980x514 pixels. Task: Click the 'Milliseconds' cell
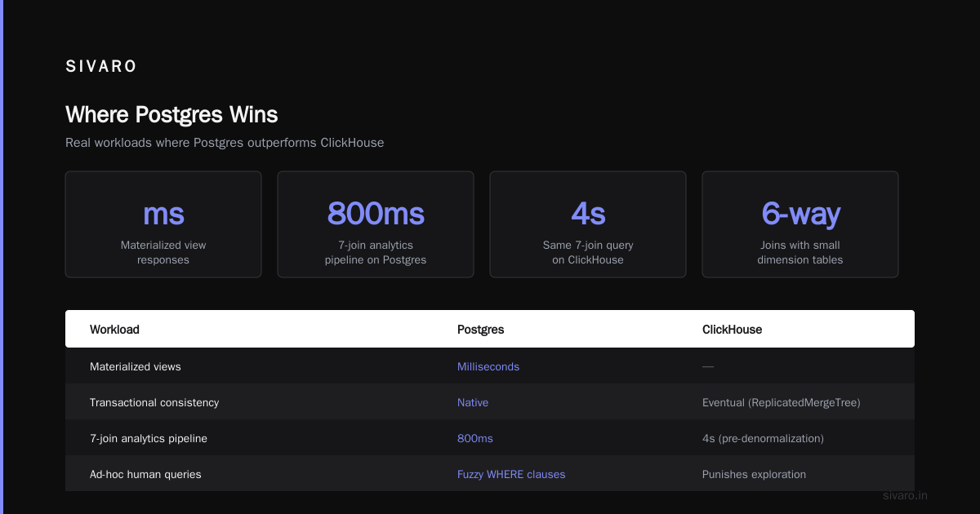488,366
